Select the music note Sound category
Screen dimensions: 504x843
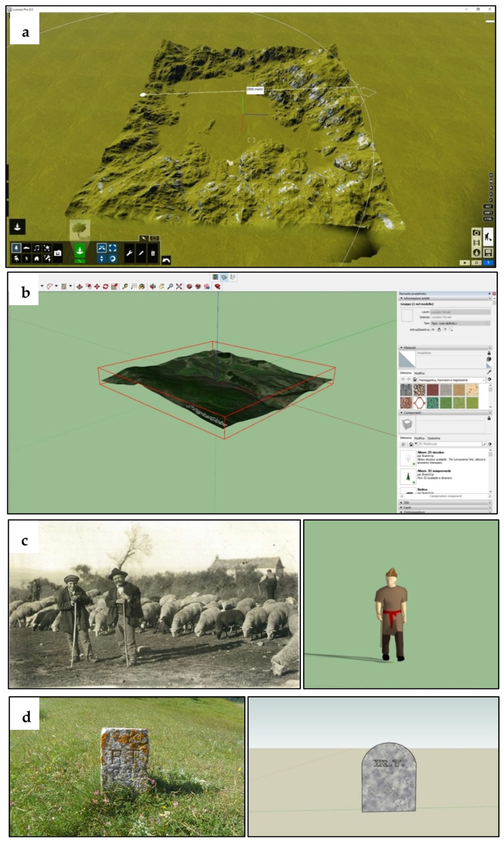[37, 248]
